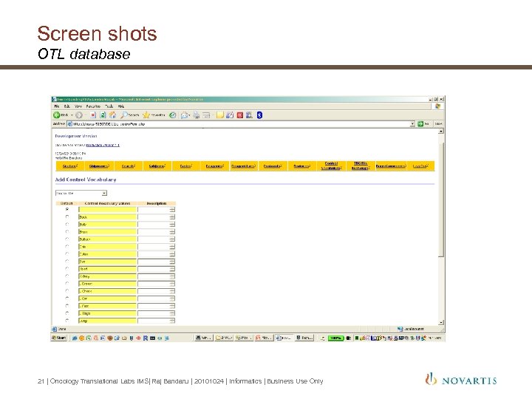This screenshot has width=532, height=399.
Task: Click the History clock toolbar icon
Action: click(x=173, y=115)
